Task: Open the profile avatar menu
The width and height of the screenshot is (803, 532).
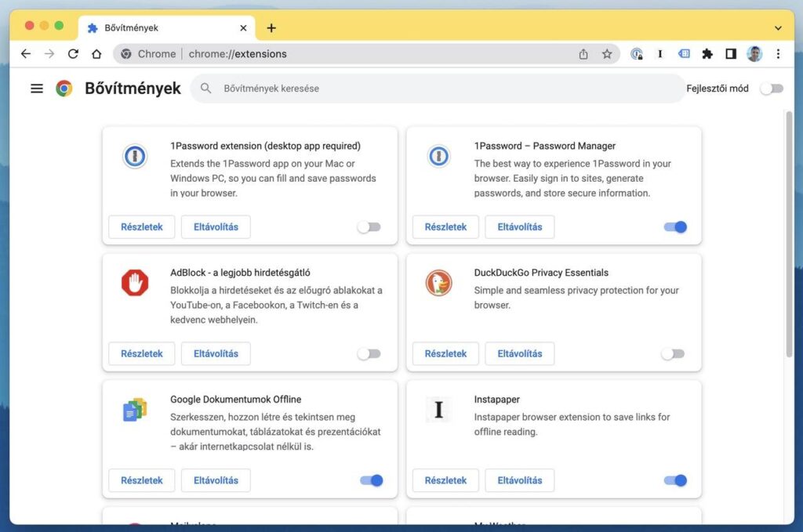Action: [x=754, y=54]
